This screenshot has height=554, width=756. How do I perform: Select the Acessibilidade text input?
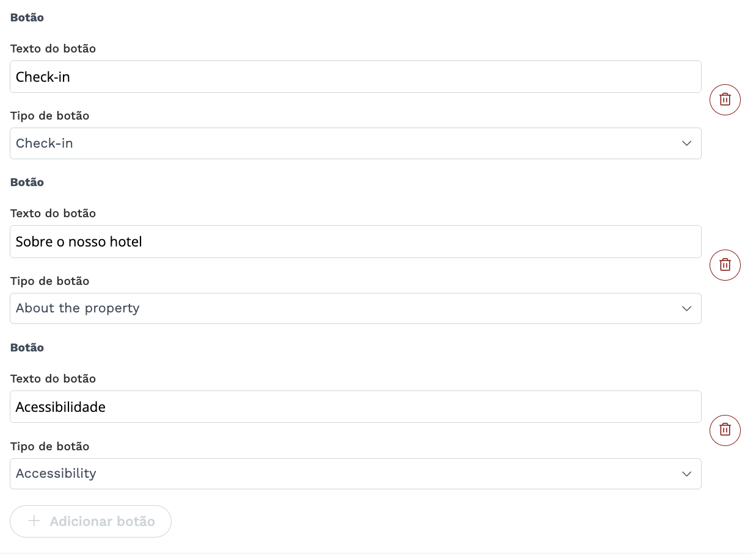pyautogui.click(x=355, y=407)
